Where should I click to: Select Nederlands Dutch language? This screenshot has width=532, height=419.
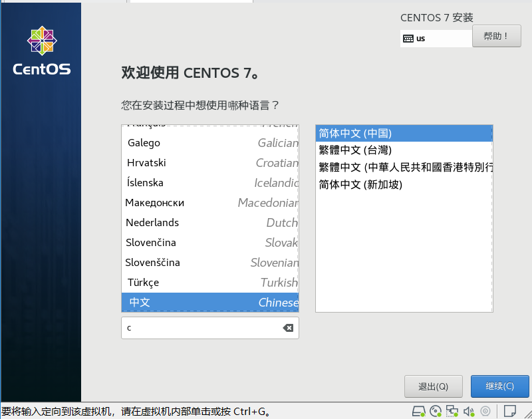(x=210, y=223)
